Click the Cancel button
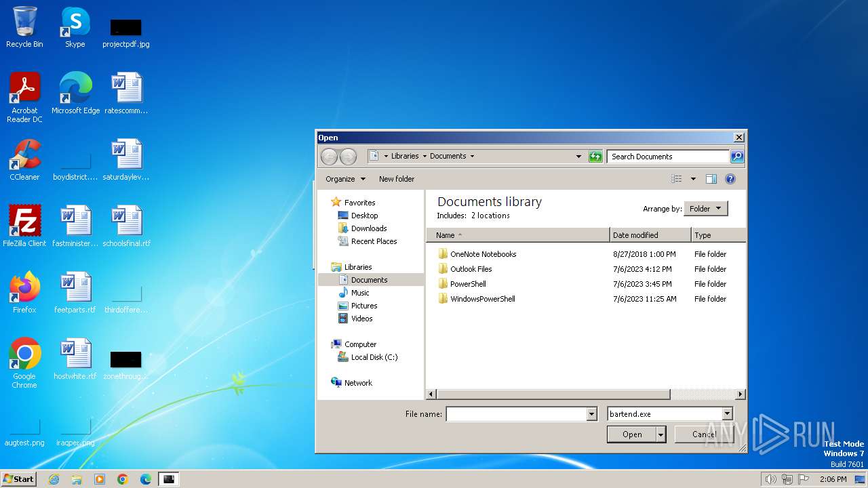Image resolution: width=868 pixels, height=488 pixels. 704,434
